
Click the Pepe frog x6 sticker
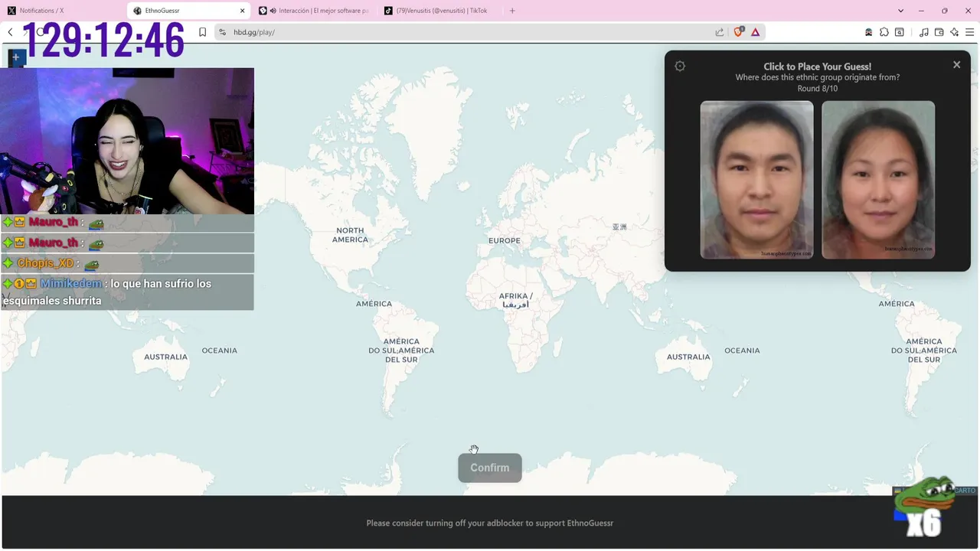pos(924,507)
